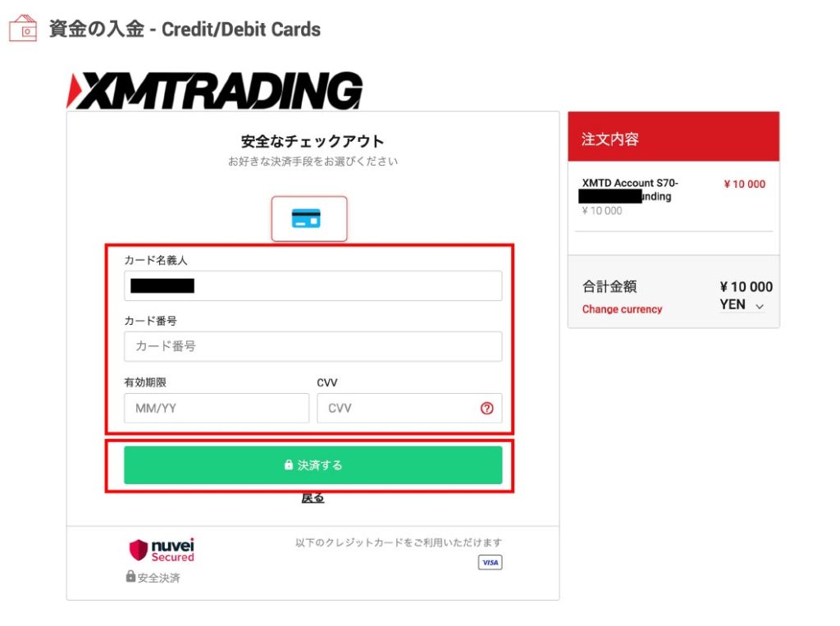Select the MM/YY expiry date field
The width and height of the screenshot is (840, 626).
(217, 408)
